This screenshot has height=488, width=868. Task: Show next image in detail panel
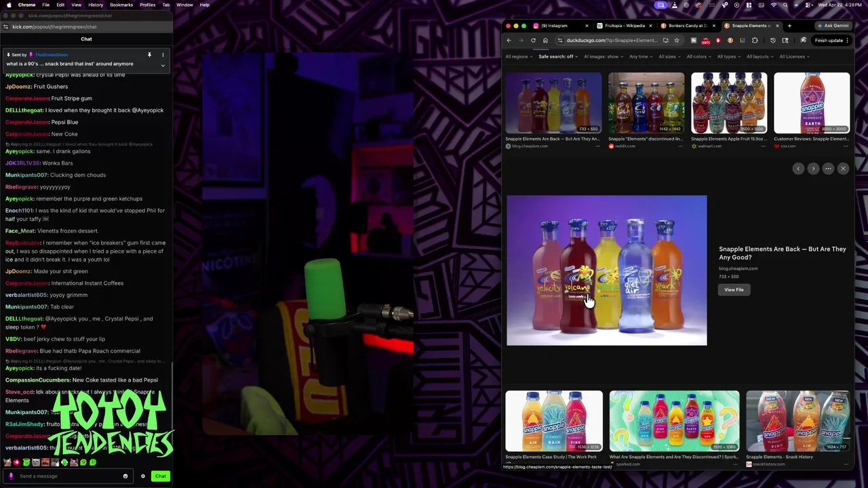pos(813,169)
